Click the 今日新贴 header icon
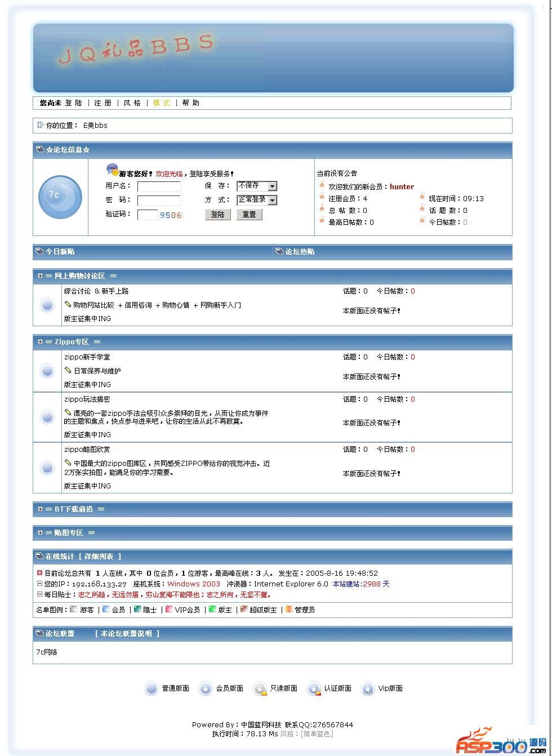 (39, 251)
